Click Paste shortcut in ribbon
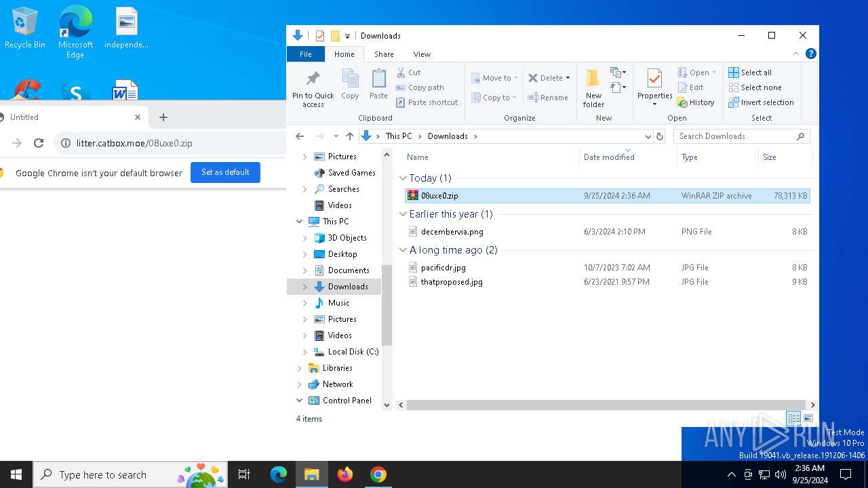Screen dimensions: 868x488 click(427, 102)
